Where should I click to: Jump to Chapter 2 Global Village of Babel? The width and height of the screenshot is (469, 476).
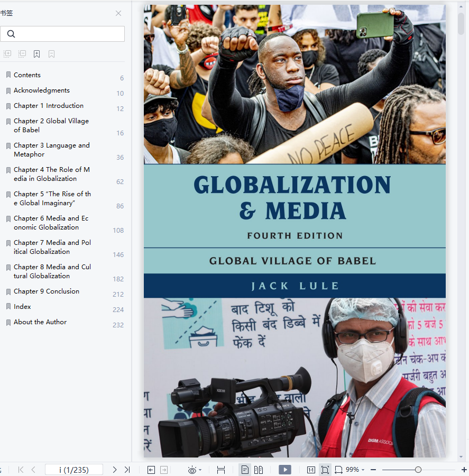pos(51,125)
